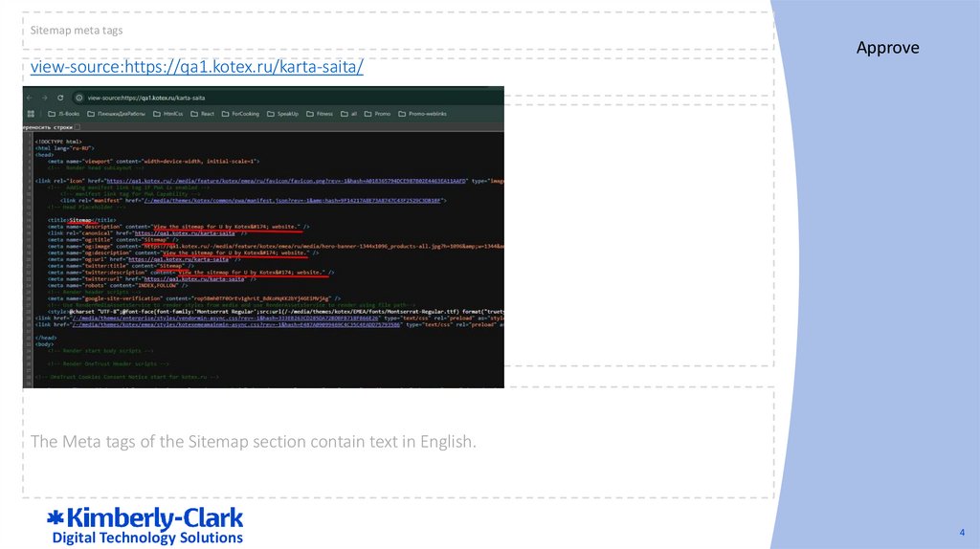Click the 'html lang="ru-RU"' source line

pos(64,148)
